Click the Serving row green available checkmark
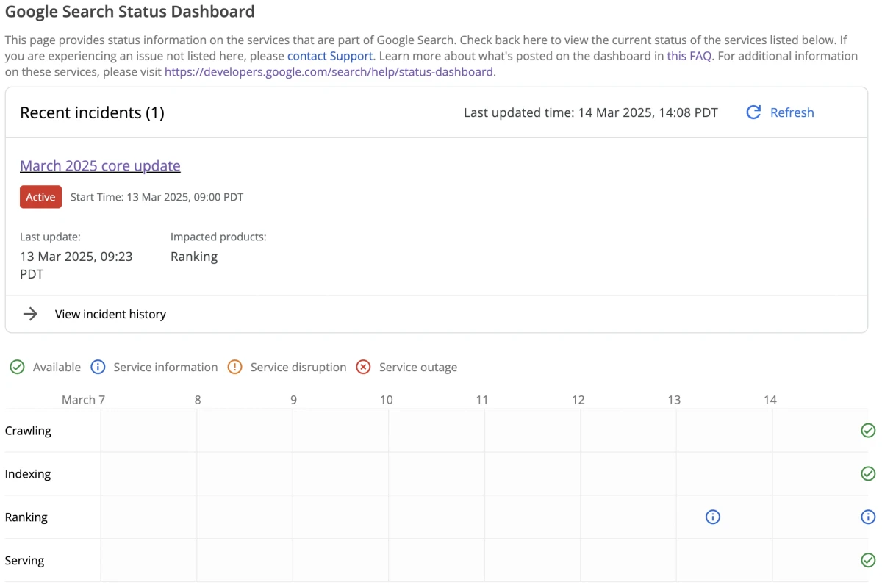 pos(868,561)
